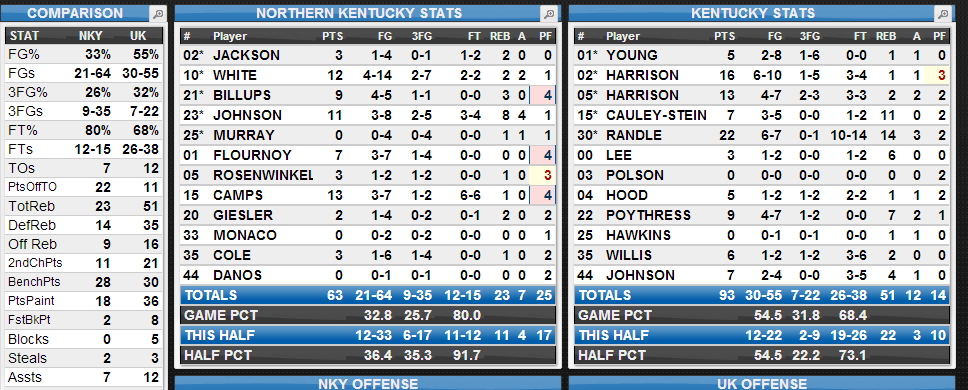The width and height of the screenshot is (968, 390).
Task: Select player ROSENWINKEL in Northern Kentucky table
Action: [263, 175]
